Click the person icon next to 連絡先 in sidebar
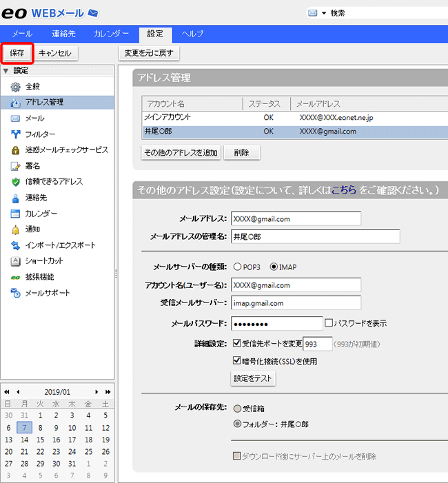448x483 pixels. click(15, 198)
